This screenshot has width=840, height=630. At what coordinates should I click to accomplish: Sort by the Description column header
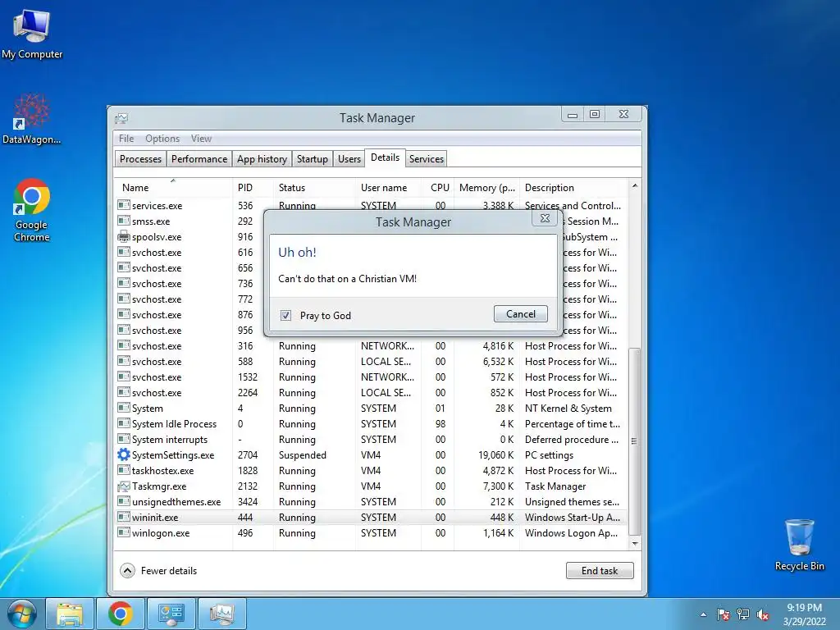(573, 188)
